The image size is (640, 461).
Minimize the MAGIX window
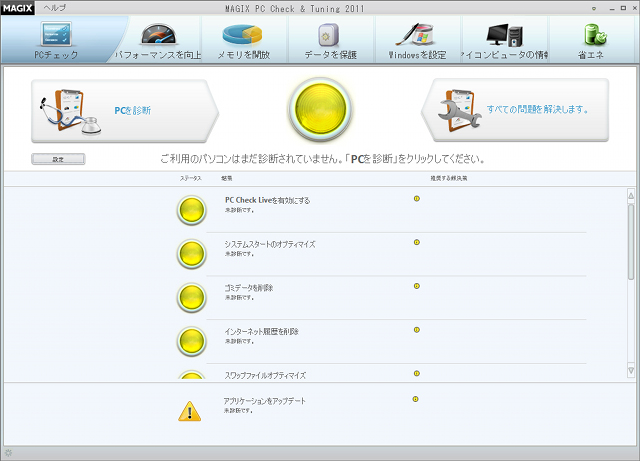pos(612,9)
